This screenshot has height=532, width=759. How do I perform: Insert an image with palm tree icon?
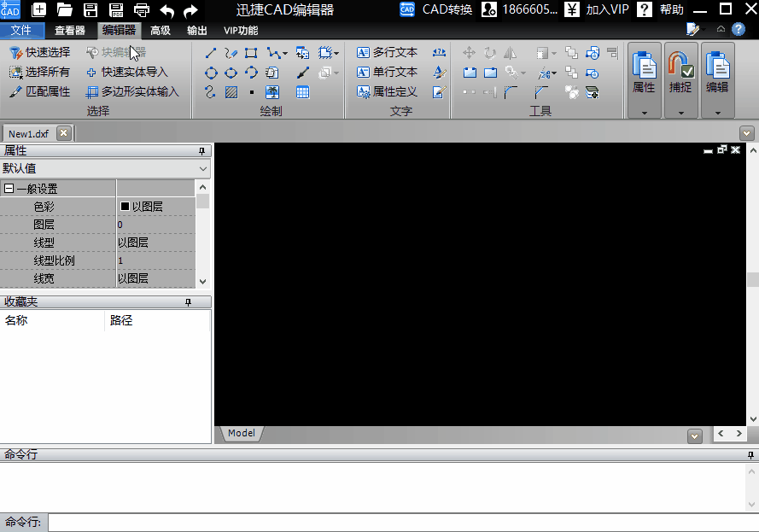(x=272, y=92)
